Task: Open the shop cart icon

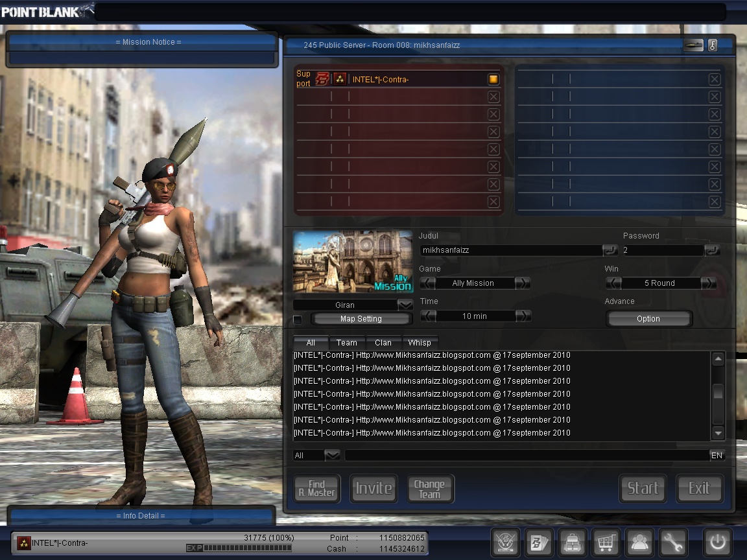Action: (x=606, y=542)
